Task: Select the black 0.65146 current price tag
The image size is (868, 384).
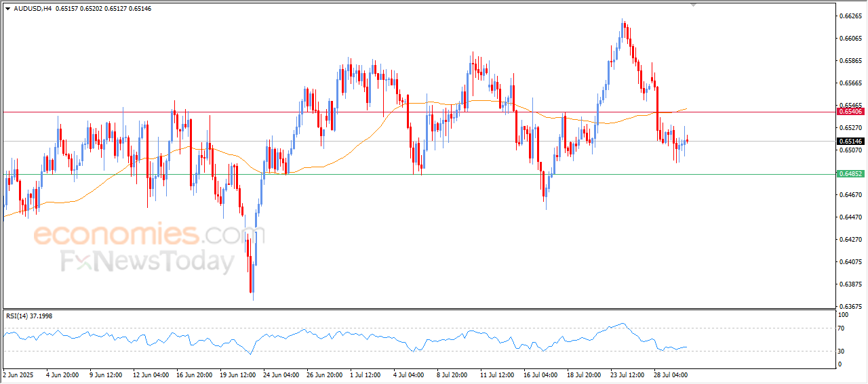Action: pyautogui.click(x=850, y=141)
